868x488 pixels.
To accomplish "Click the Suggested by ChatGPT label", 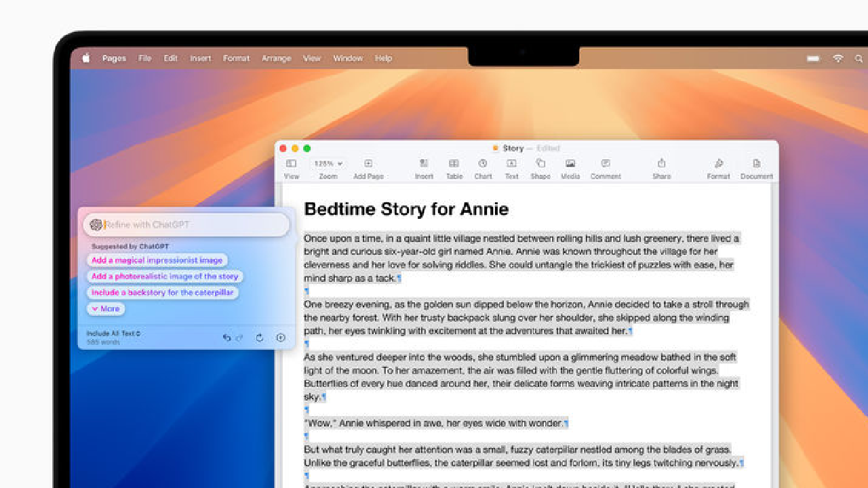I will coord(130,247).
